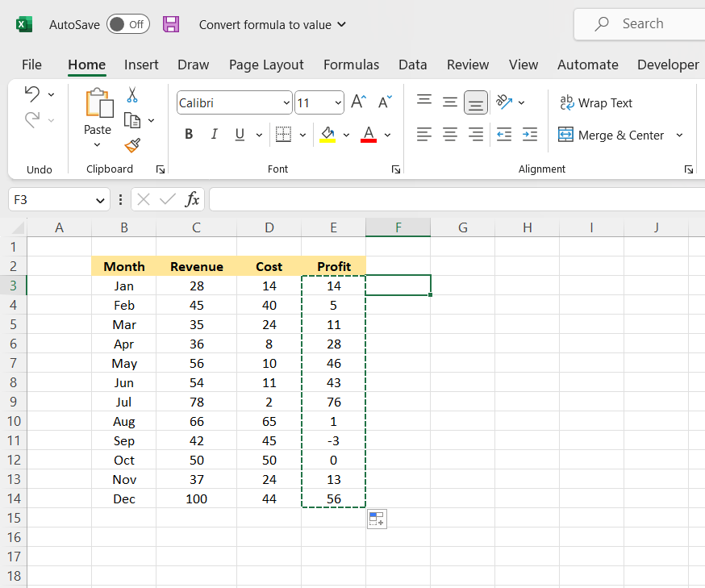Click the Wrap Text button
The height and width of the screenshot is (588, 705).
pyautogui.click(x=596, y=102)
